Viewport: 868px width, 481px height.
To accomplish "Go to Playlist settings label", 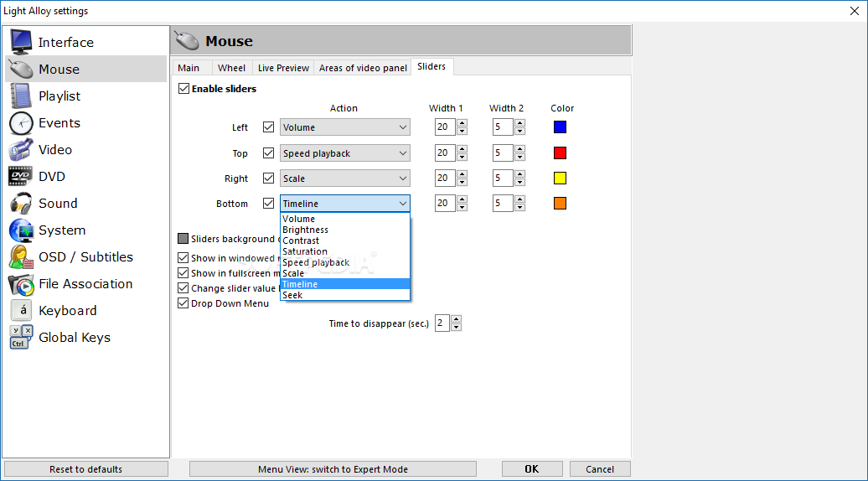I will pos(59,96).
